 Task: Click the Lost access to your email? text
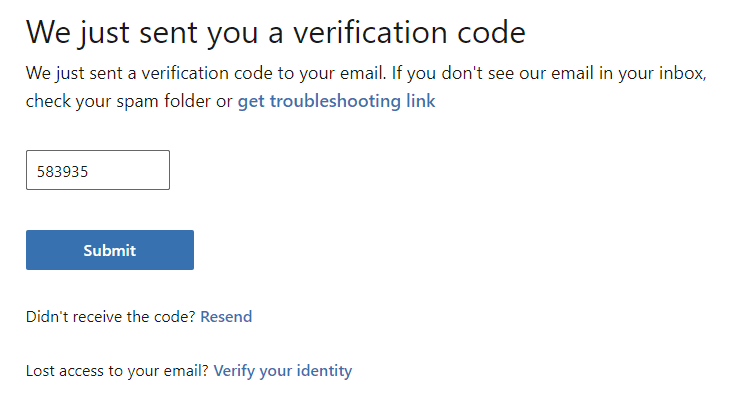tap(117, 371)
